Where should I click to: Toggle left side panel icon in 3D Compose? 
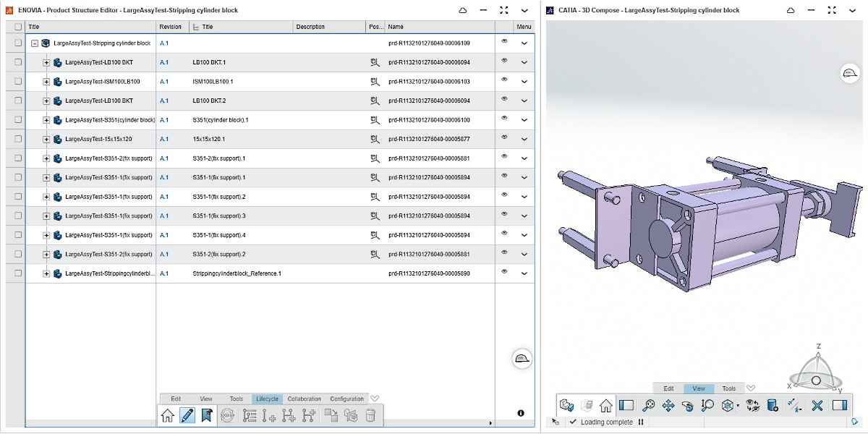tap(626, 406)
